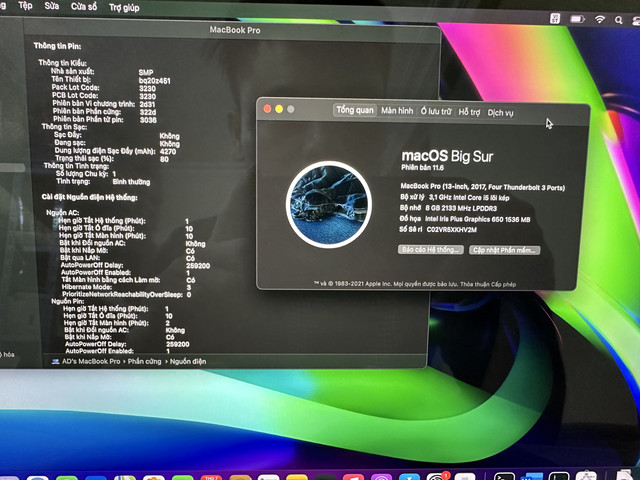Open the Dịch vụ tab

tap(500, 113)
